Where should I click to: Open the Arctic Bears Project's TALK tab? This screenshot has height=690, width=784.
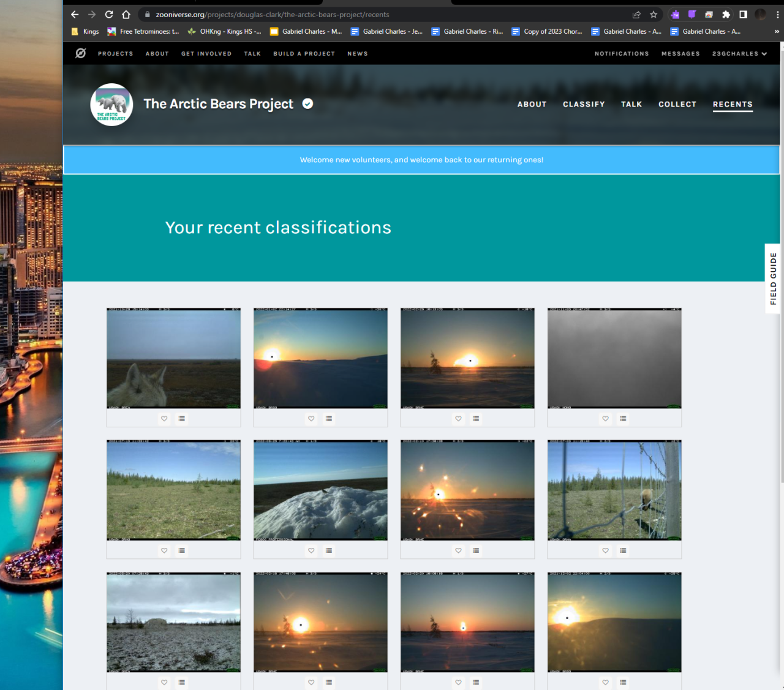pyautogui.click(x=631, y=105)
